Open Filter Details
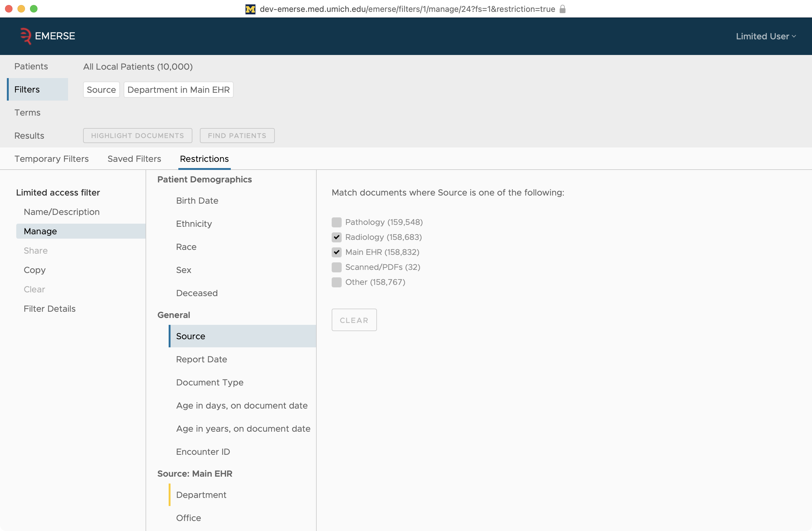 pos(49,309)
